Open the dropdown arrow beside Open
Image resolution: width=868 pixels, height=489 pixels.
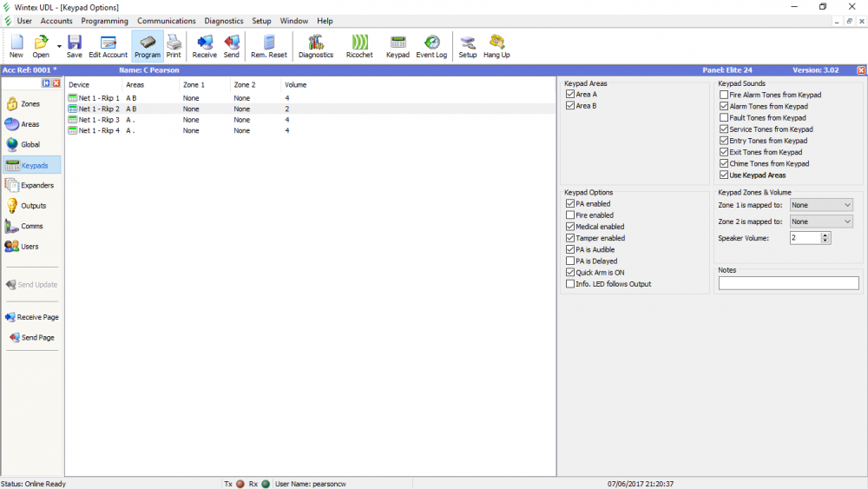tap(59, 46)
